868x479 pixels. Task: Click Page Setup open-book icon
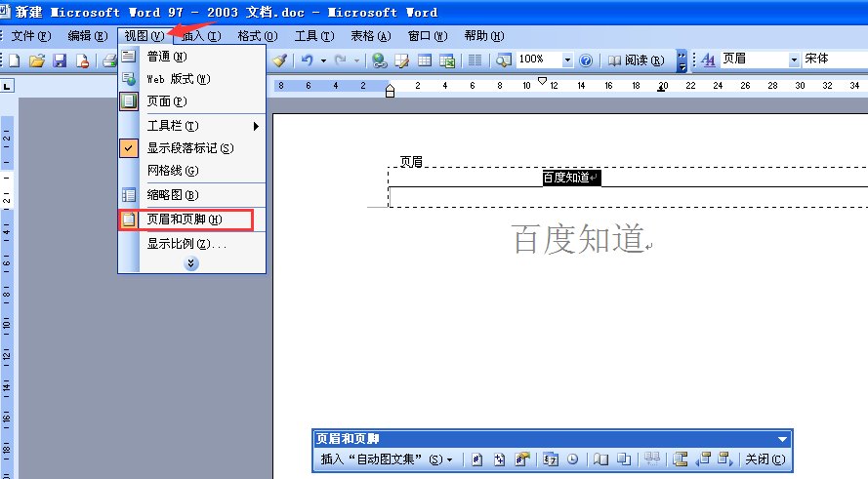pos(600,459)
